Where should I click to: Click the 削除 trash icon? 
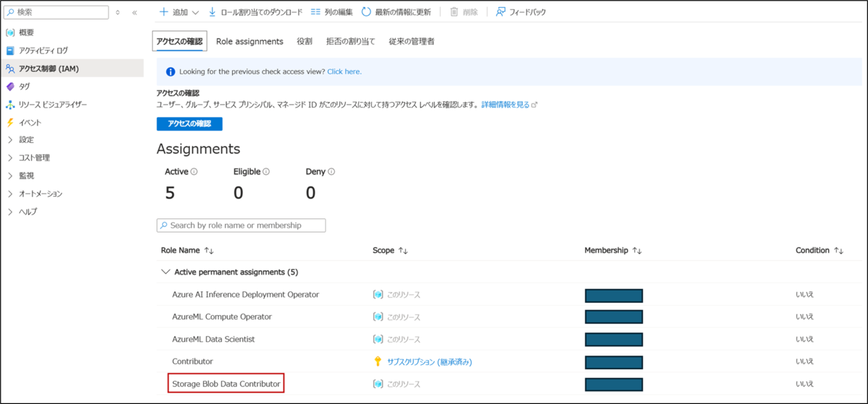pyautogui.click(x=454, y=12)
